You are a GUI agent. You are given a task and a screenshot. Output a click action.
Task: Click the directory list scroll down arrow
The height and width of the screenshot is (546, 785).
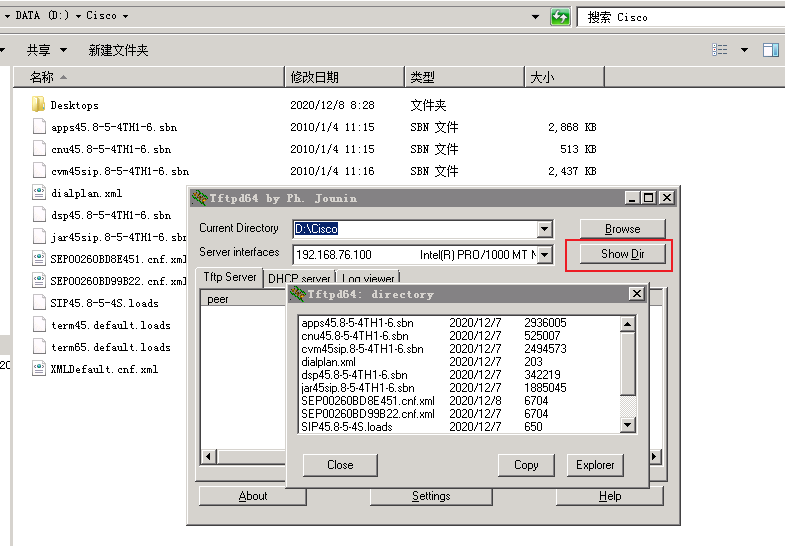tap(627, 425)
